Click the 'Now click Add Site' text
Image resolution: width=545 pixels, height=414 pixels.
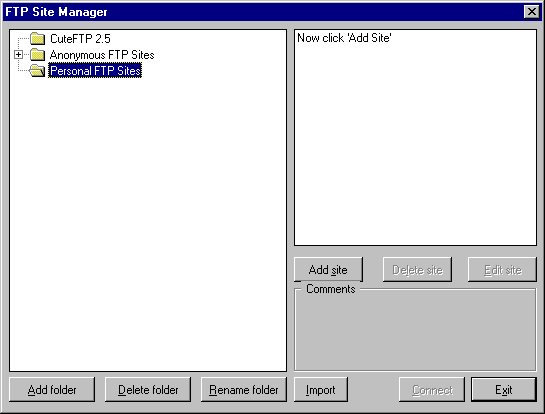coord(344,38)
